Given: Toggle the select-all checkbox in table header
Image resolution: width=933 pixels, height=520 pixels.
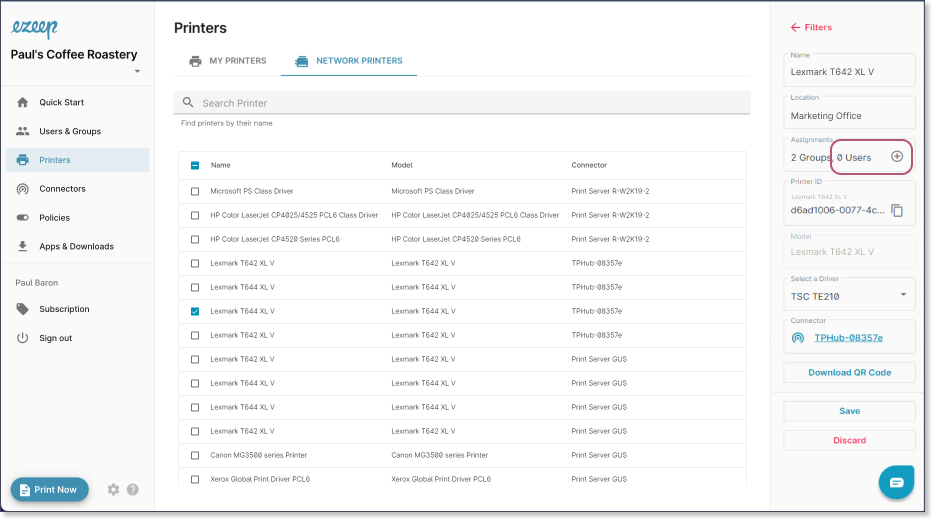Looking at the screenshot, I should (195, 165).
